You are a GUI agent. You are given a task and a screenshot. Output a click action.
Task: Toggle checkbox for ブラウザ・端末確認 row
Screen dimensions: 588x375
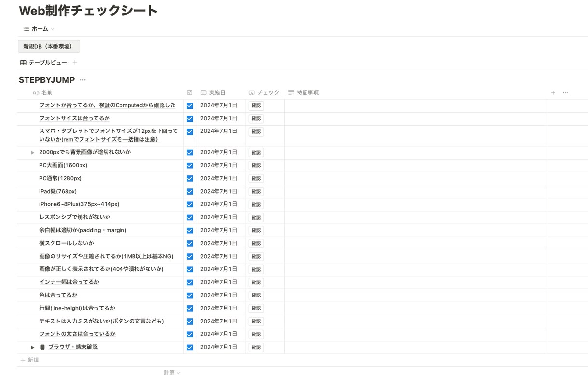pos(190,348)
